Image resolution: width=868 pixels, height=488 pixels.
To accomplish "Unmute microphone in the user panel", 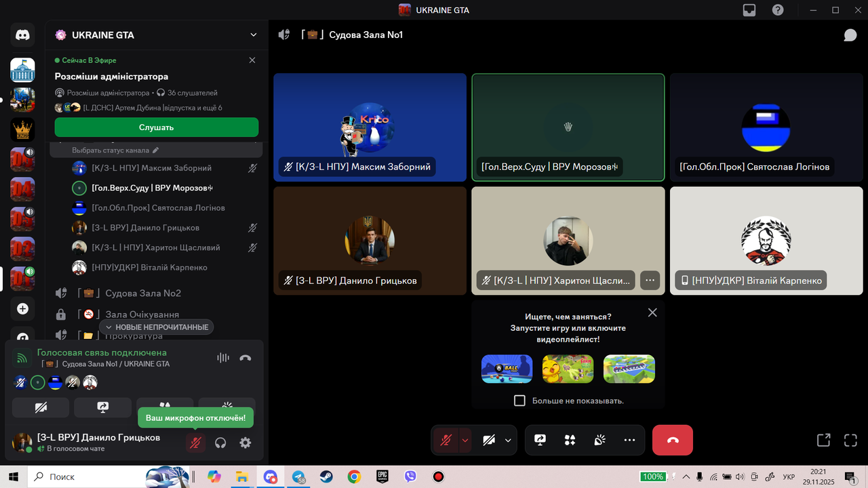I will click(x=195, y=443).
